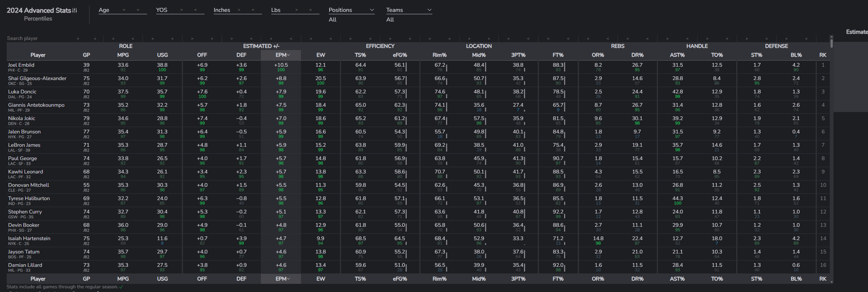868x292 pixels.
Task: Click the EPM sort chevron in top header
Action: [x=289, y=55]
